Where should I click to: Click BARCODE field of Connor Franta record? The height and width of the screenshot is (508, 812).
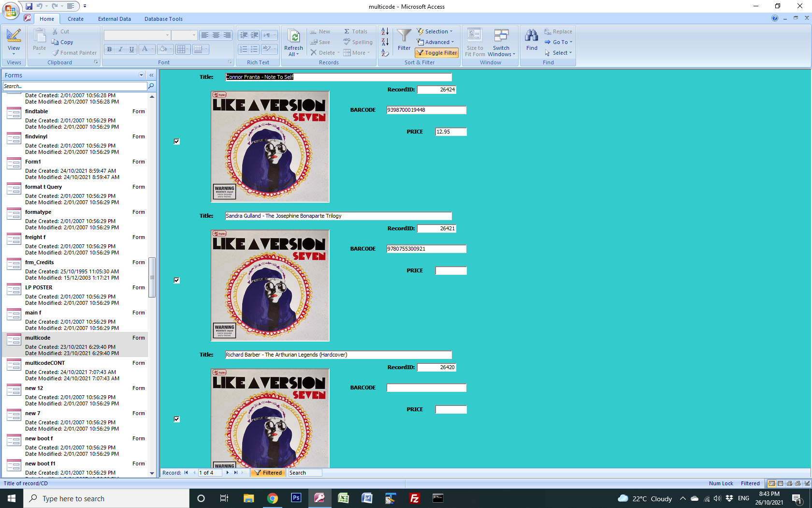426,110
